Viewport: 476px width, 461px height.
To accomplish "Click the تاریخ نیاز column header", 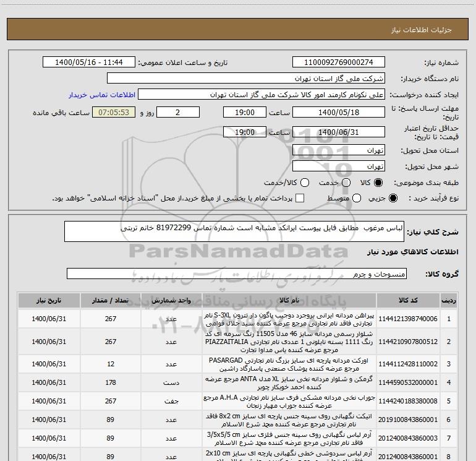I will pyautogui.click(x=49, y=301).
